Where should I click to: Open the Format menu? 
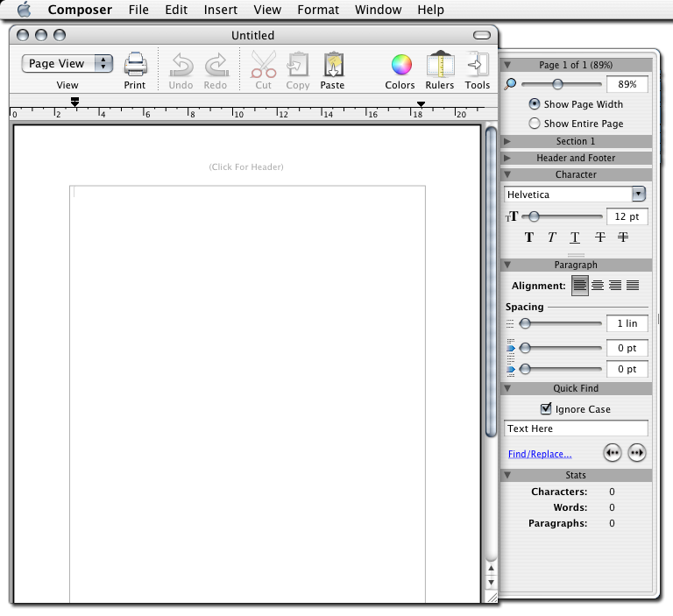(318, 10)
